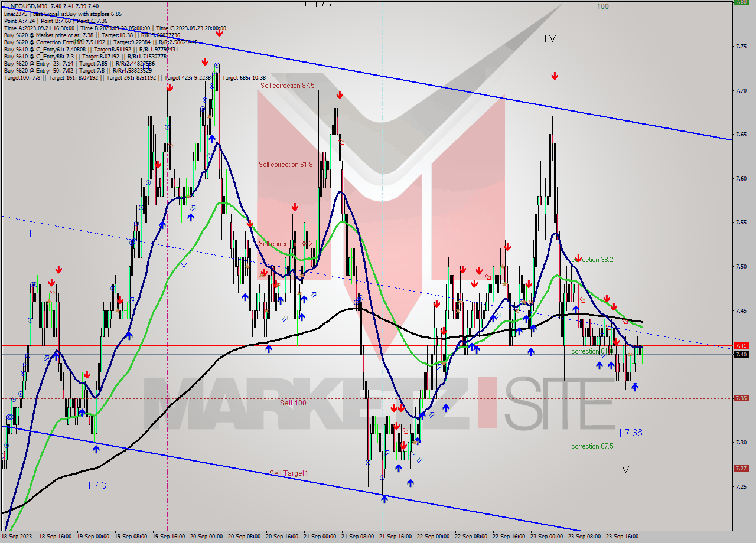Click the 7.70 price axis label
The height and width of the screenshot is (543, 756).
(x=741, y=91)
